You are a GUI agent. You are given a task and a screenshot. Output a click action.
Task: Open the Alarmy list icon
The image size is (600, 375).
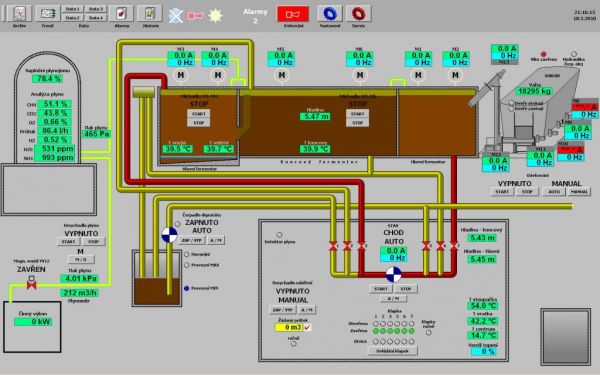click(x=121, y=14)
